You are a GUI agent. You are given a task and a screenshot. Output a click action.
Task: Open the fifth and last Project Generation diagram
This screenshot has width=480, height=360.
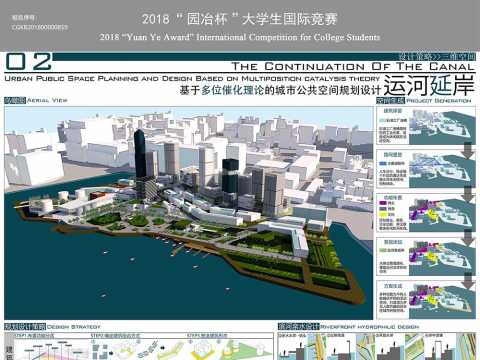pyautogui.click(x=426, y=300)
